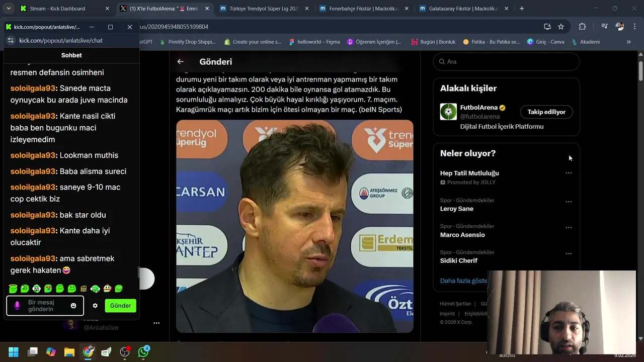The width and height of the screenshot is (644, 362).
Task: Launch Copilot from taskbar
Action: (51, 352)
